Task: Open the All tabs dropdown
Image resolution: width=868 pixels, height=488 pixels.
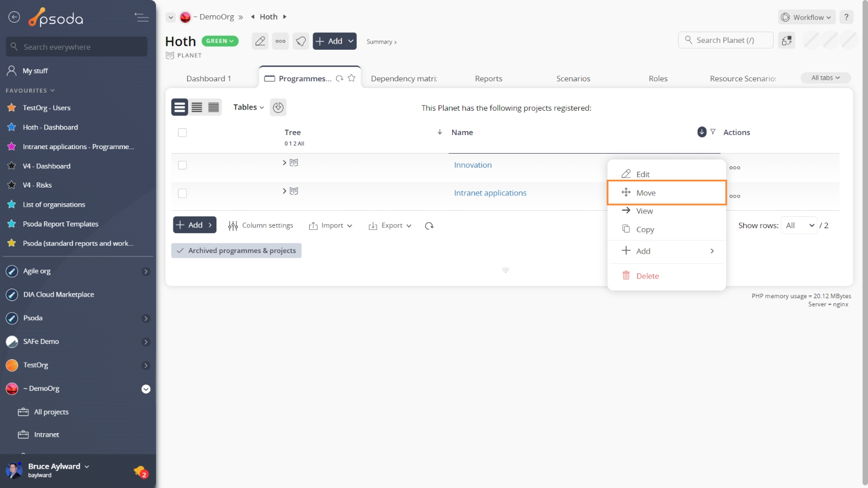Action: point(826,78)
